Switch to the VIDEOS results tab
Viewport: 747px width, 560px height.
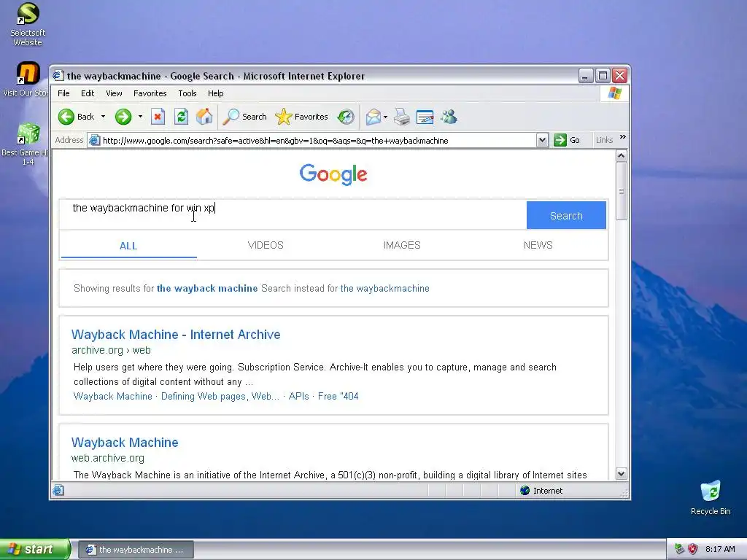(x=266, y=245)
